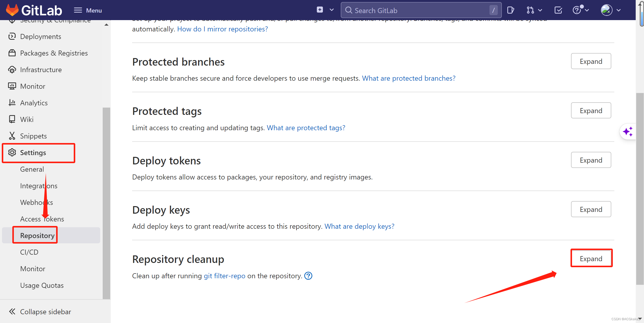Click the Settings gear icon
644x323 pixels.
point(12,152)
